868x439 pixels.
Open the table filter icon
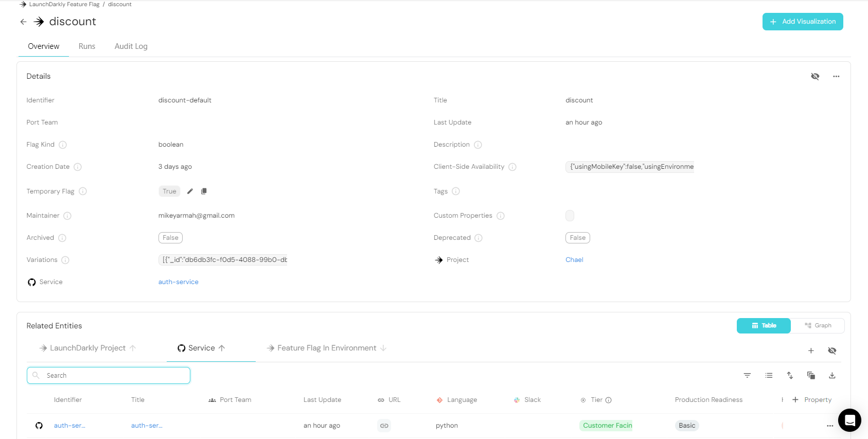pyautogui.click(x=747, y=375)
